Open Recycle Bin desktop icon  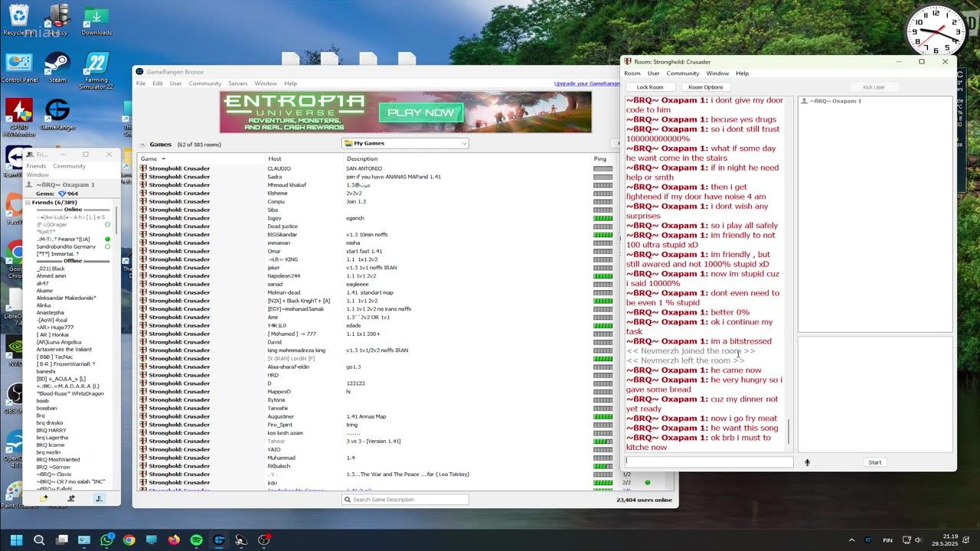(18, 19)
